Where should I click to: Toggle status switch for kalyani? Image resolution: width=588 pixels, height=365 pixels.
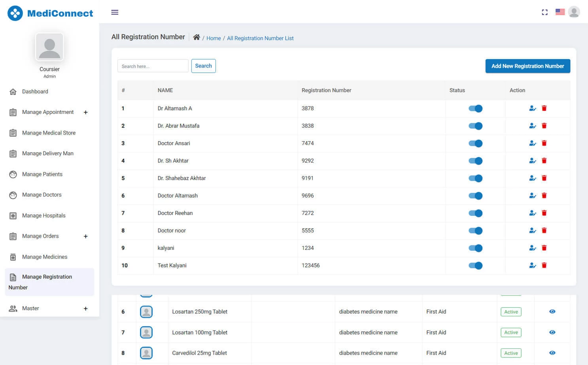point(475,248)
